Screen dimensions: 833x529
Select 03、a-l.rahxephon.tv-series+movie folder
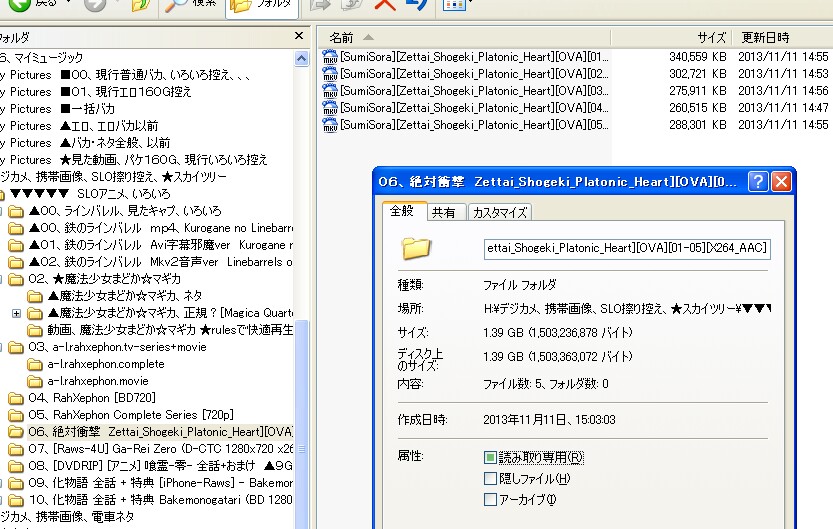(117, 347)
